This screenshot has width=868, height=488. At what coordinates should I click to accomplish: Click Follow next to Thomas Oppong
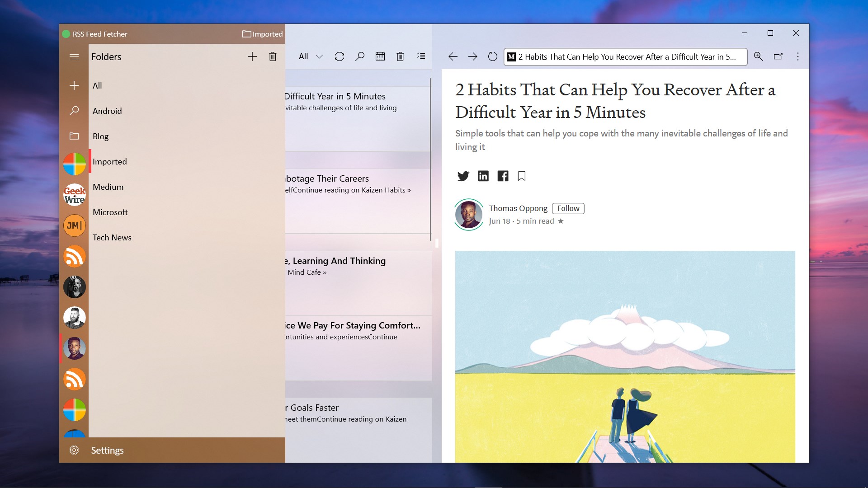click(568, 208)
